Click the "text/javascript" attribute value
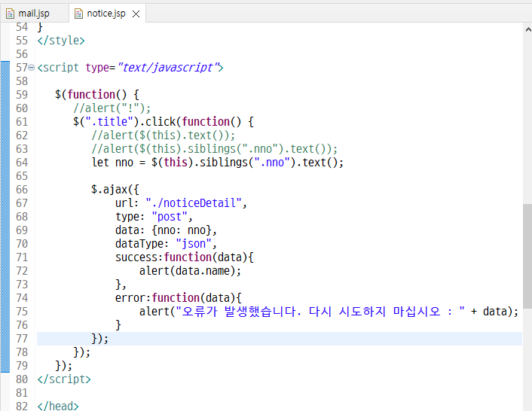This screenshot has width=532, height=411. click(x=168, y=68)
